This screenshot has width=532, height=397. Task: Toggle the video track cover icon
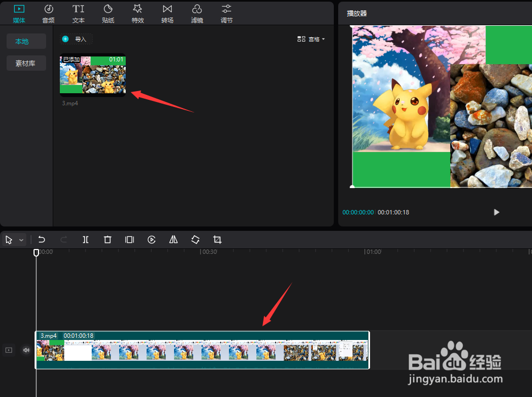(9, 350)
